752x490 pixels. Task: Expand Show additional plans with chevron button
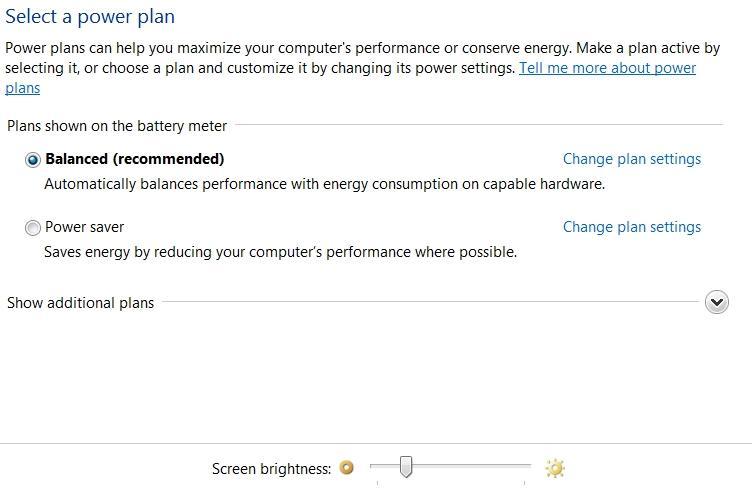pos(717,302)
